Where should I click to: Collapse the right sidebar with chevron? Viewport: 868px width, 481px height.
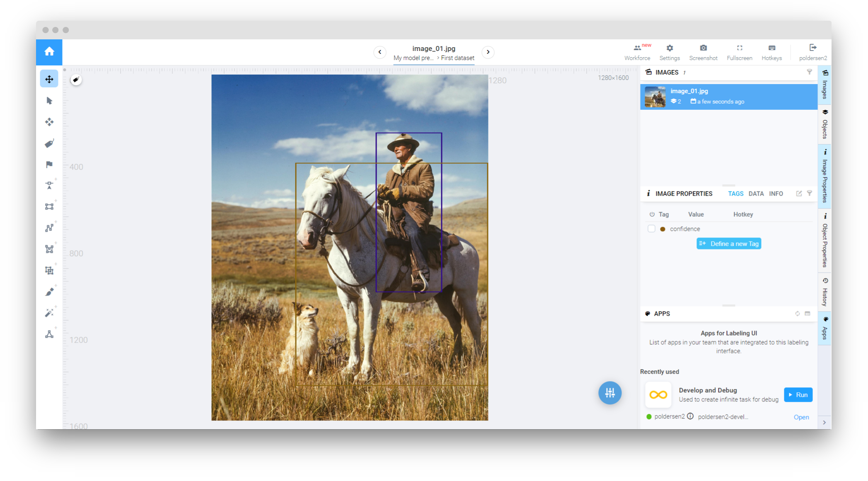[824, 423]
